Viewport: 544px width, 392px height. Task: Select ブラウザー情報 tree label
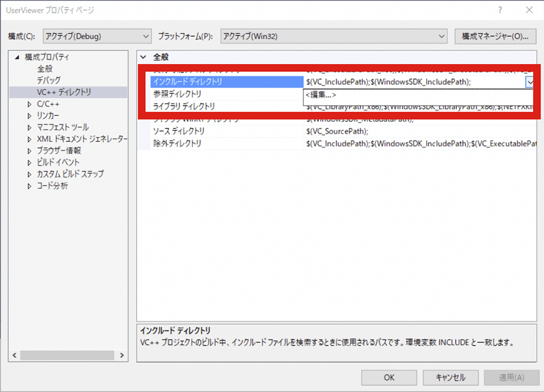point(59,150)
